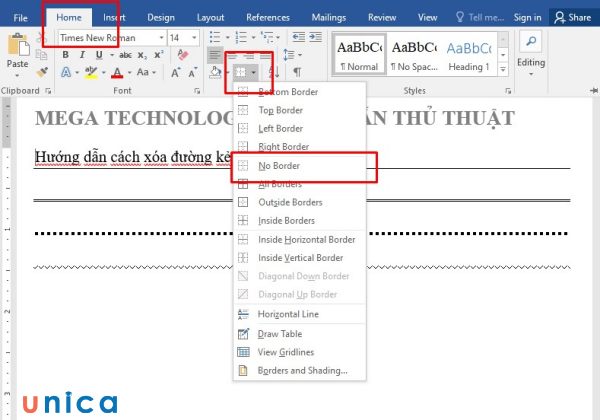
Task: Choose Left Border menu item
Action: coord(300,129)
